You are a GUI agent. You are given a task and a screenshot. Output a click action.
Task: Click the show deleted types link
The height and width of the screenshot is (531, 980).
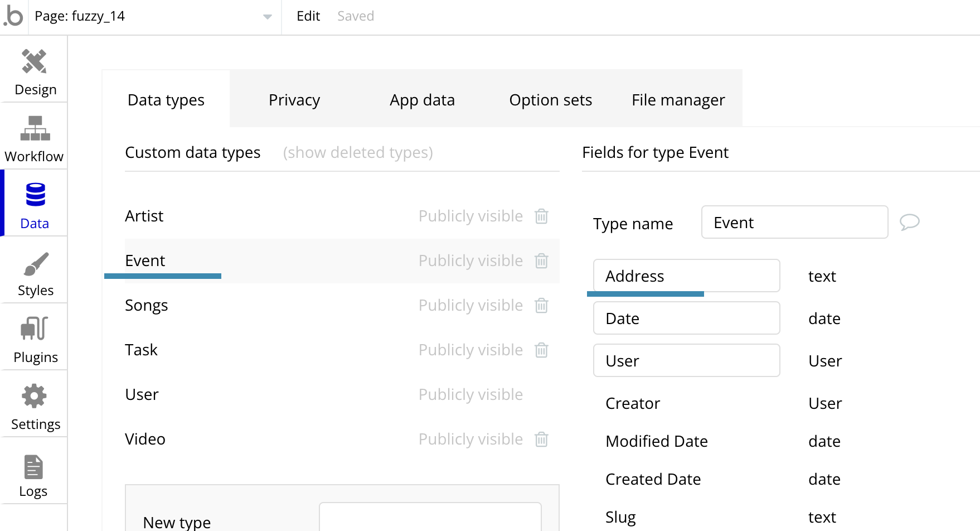pyautogui.click(x=358, y=152)
